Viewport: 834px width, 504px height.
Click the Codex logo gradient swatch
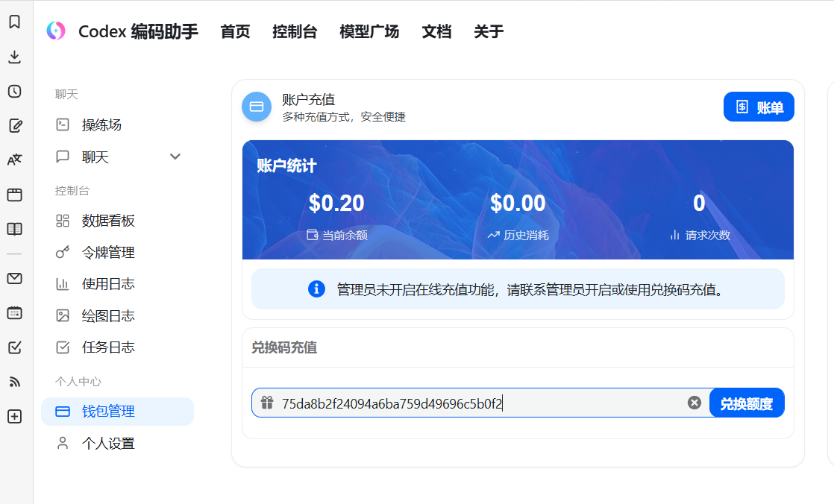56,31
